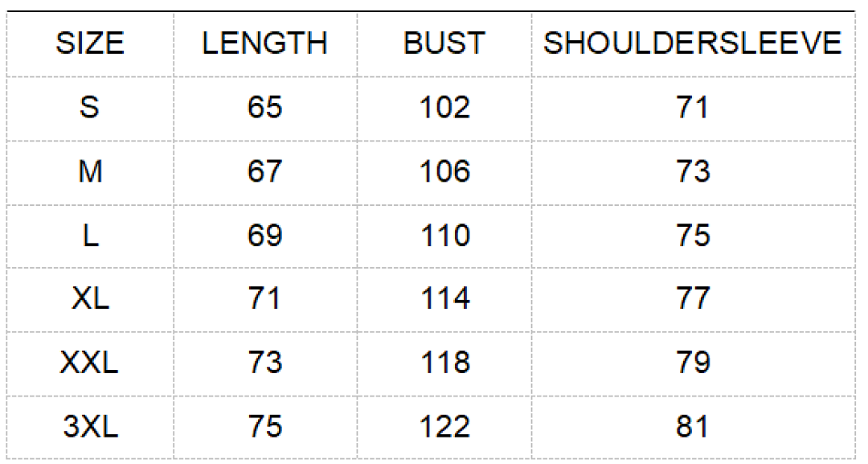Click bust value 118 in XXL row
This screenshot has height=464, width=868.
tap(445, 363)
